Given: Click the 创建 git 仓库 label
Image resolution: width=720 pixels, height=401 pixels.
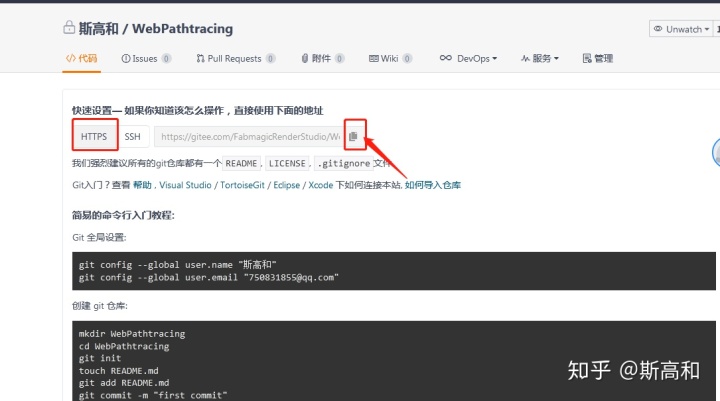Looking at the screenshot, I should (100, 306).
